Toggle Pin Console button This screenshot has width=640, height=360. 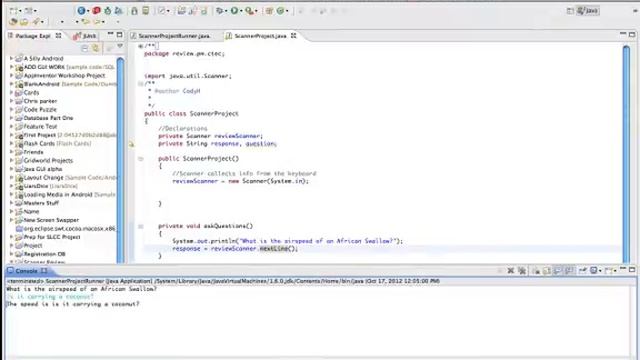583,270
